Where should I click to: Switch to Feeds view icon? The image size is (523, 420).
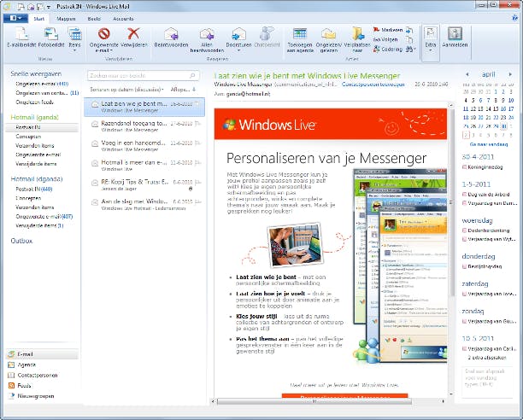click(11, 386)
